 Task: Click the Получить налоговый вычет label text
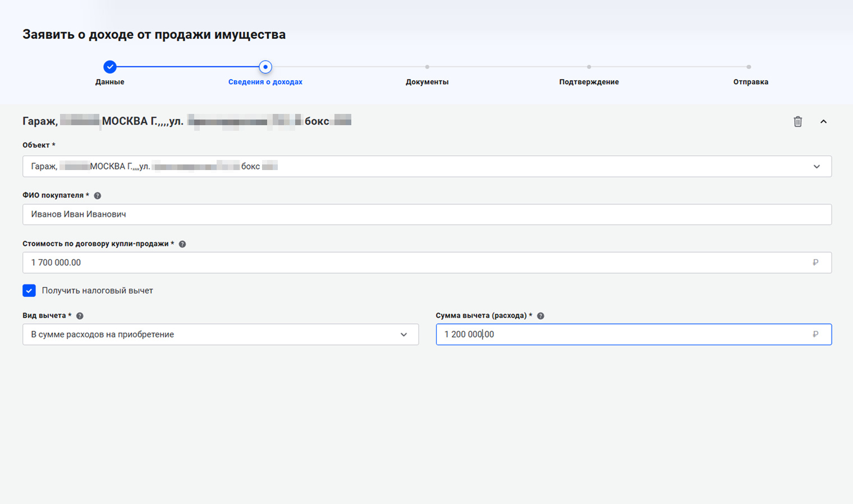tap(97, 291)
